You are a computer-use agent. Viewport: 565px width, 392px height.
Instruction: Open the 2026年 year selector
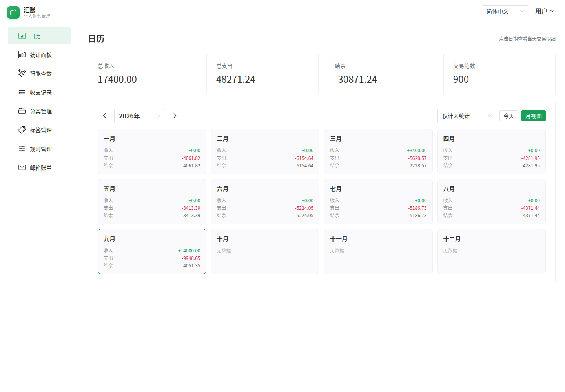(140, 116)
